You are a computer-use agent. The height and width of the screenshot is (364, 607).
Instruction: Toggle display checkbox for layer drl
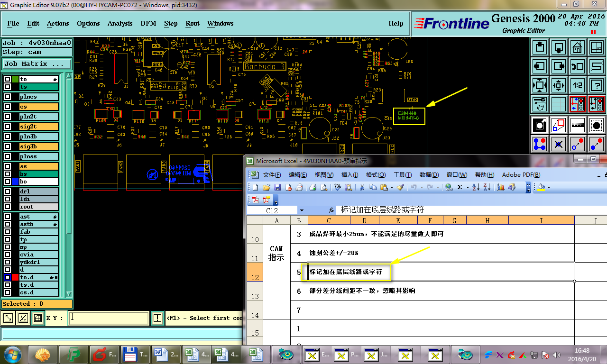point(8,191)
